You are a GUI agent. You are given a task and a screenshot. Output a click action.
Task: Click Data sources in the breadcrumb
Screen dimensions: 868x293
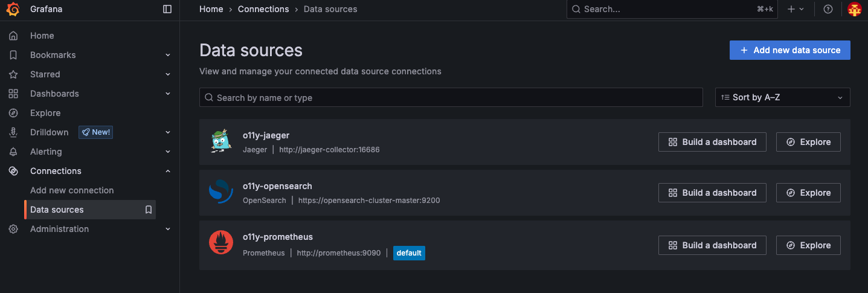pyautogui.click(x=330, y=9)
